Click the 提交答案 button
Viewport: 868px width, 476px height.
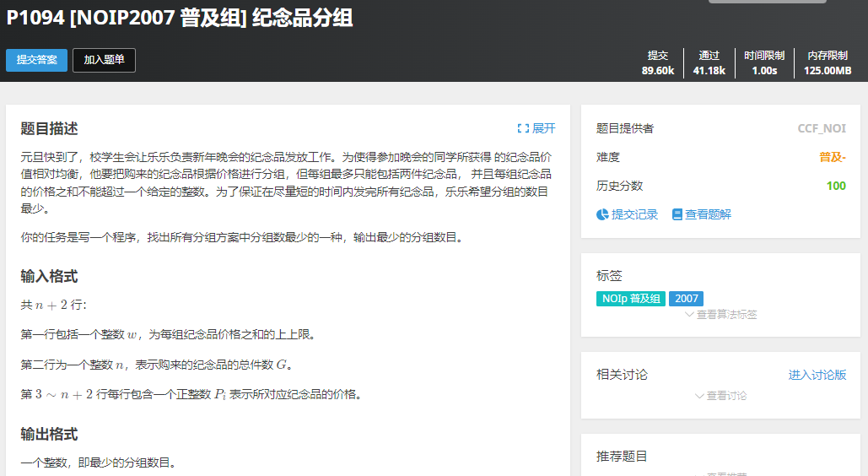point(36,60)
